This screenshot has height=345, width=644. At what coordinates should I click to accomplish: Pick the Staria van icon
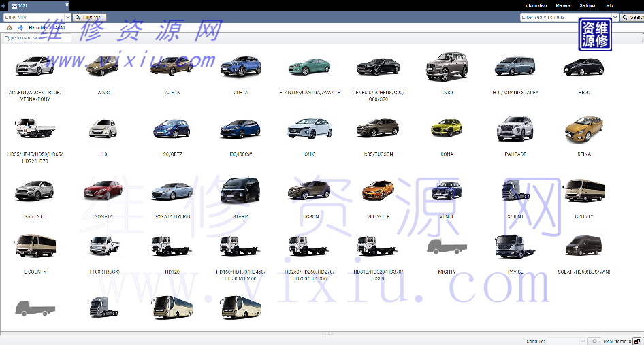pos(240,191)
